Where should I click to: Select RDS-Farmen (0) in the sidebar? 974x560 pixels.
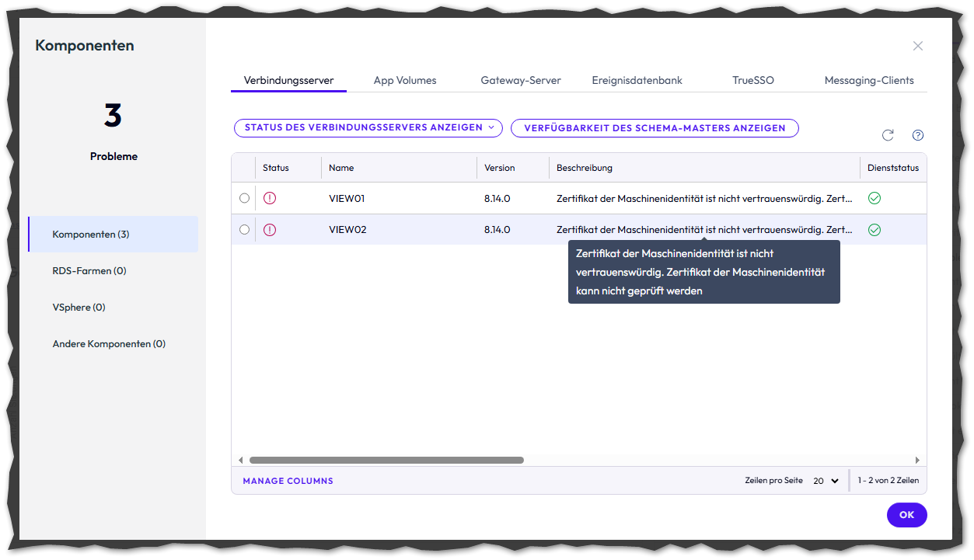click(89, 271)
